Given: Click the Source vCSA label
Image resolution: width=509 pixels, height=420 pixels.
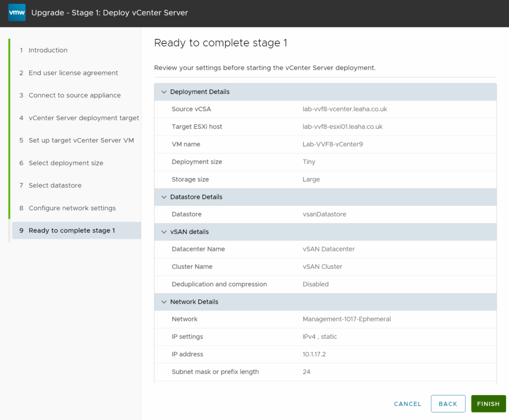Looking at the screenshot, I should pyautogui.click(x=191, y=109).
